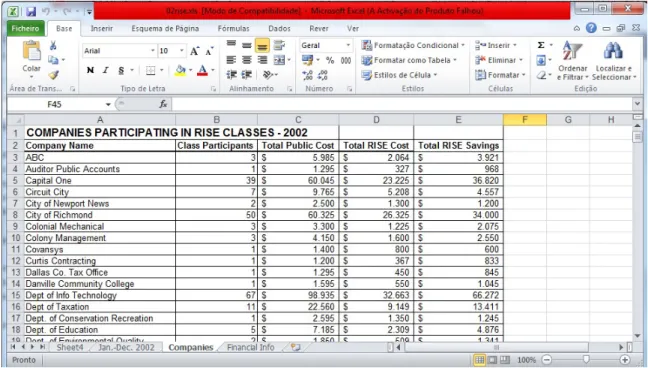Toggle Bold (N) formatting
The width and height of the screenshot is (648, 368).
pyautogui.click(x=90, y=70)
